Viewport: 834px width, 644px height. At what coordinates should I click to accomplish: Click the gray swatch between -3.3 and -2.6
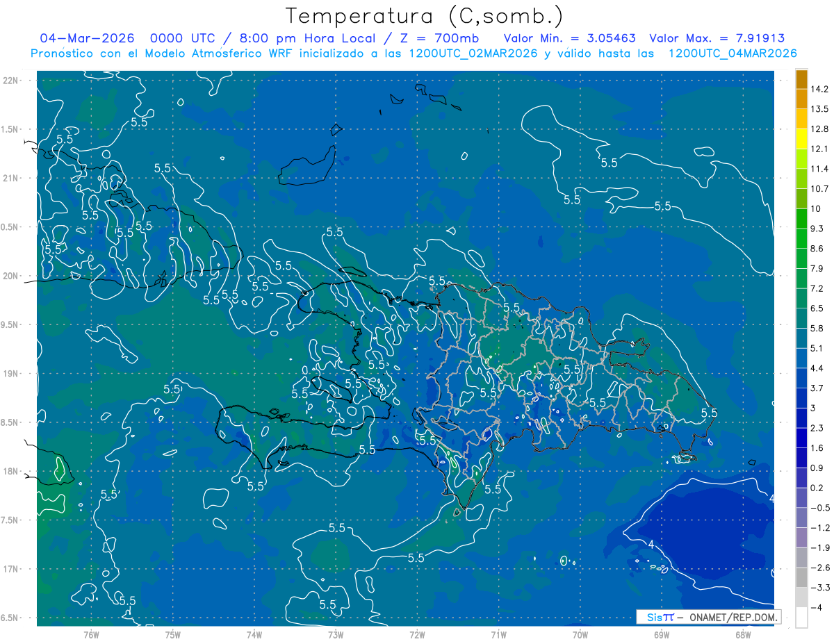(801, 577)
